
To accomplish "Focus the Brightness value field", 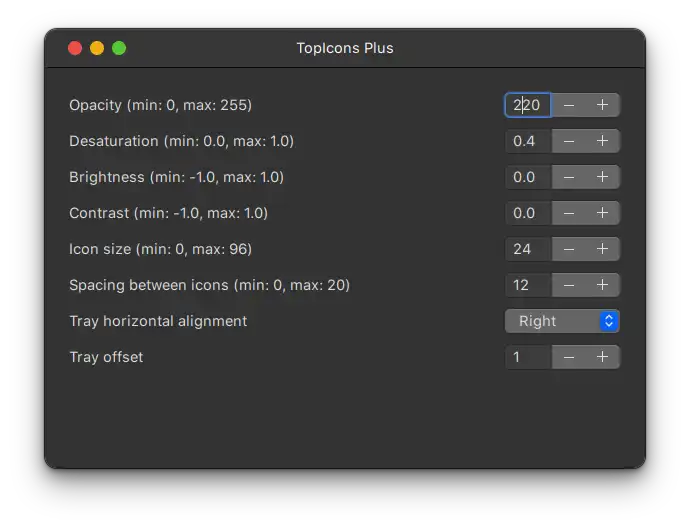I will (528, 177).
